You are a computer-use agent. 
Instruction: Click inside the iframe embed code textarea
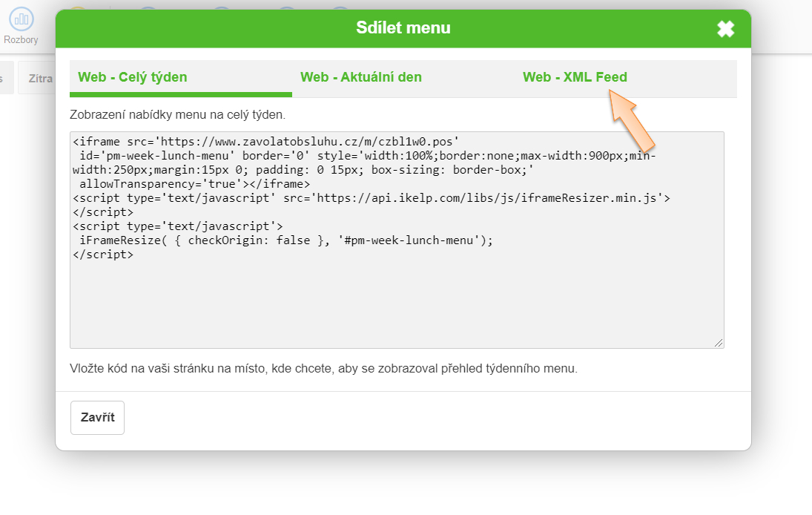pyautogui.click(x=397, y=240)
